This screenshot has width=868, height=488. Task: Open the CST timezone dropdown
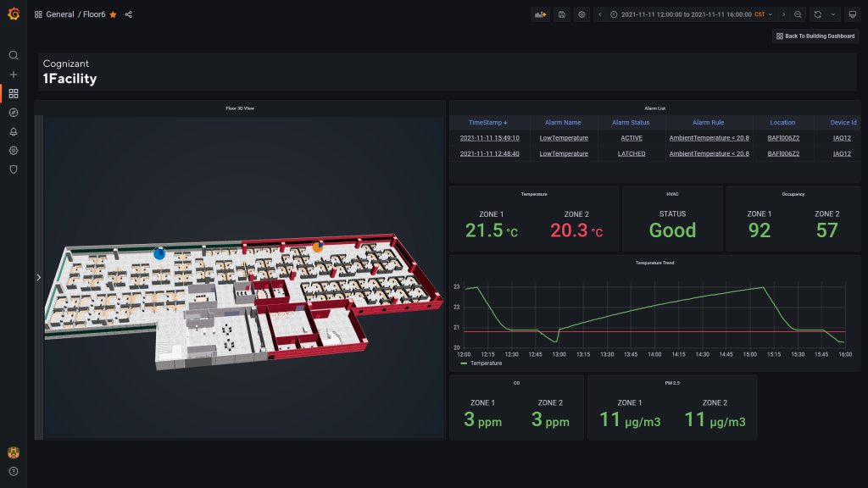763,14
